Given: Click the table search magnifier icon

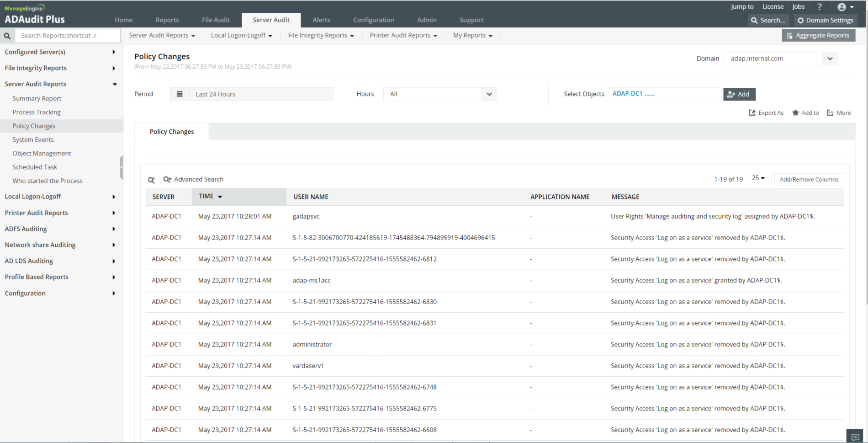Looking at the screenshot, I should click(151, 180).
